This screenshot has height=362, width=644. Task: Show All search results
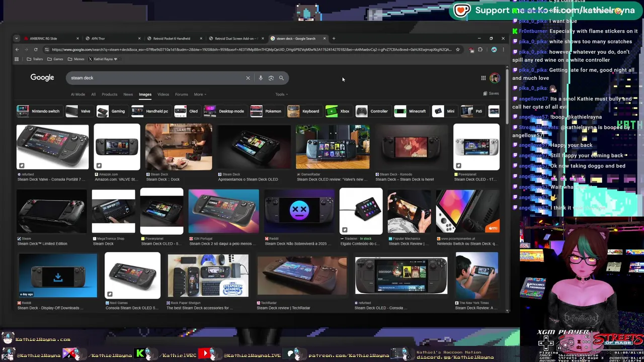(93, 95)
